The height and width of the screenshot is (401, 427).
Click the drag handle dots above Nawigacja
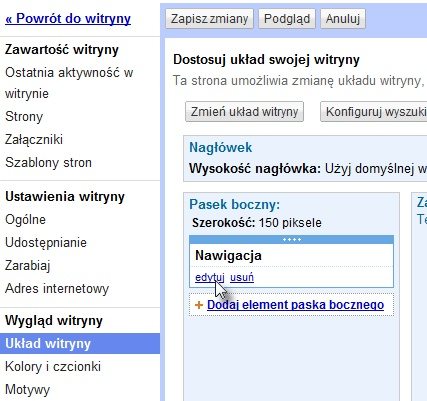[292, 239]
